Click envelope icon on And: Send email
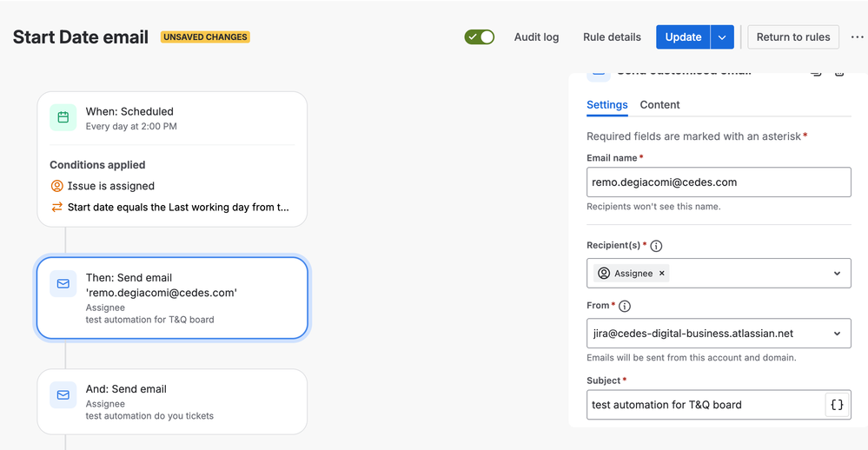The height and width of the screenshot is (450, 868). 63,394
